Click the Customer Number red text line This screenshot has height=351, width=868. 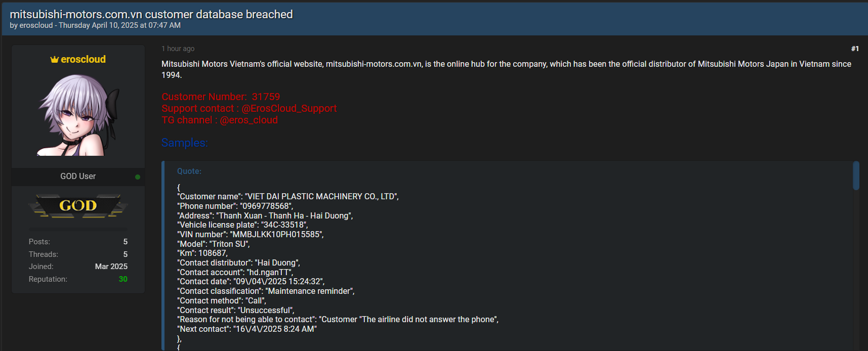[221, 97]
